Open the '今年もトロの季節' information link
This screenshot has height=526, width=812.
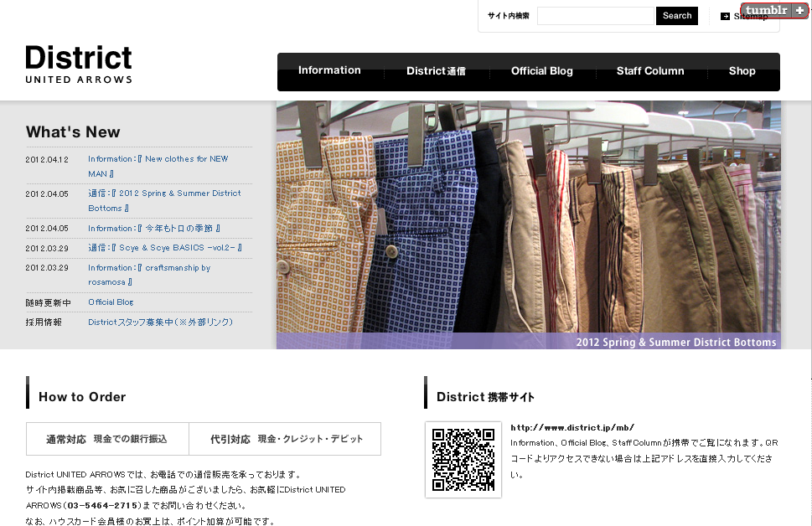pyautogui.click(x=154, y=229)
